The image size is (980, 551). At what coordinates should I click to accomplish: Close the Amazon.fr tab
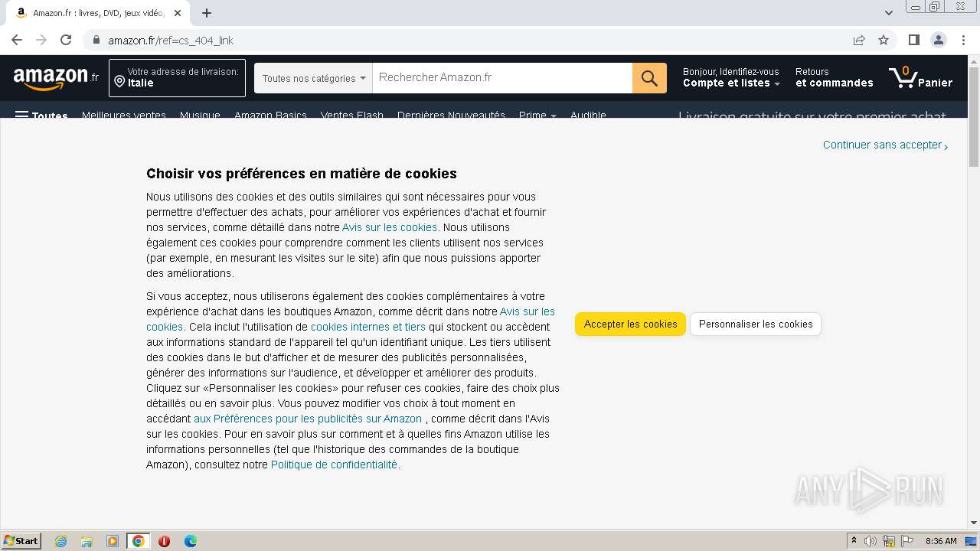pyautogui.click(x=178, y=13)
